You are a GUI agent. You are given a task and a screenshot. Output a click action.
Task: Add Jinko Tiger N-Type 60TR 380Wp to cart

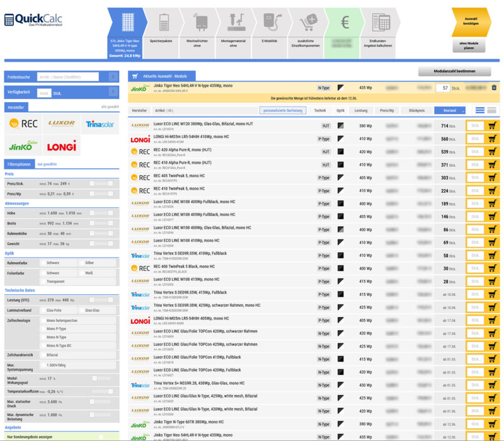(x=492, y=424)
